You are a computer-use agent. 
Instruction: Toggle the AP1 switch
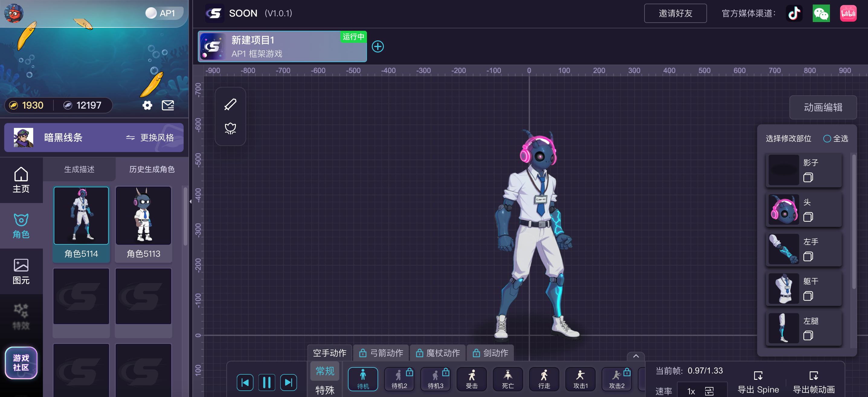pyautogui.click(x=164, y=13)
